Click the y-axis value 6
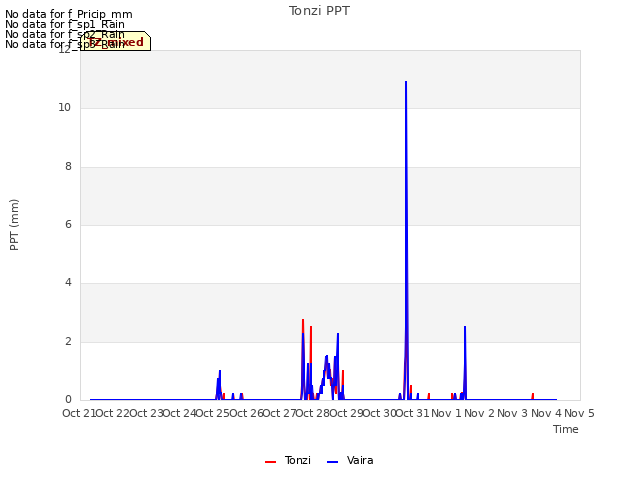Image resolution: width=640 pixels, height=480 pixels. pos(68,224)
